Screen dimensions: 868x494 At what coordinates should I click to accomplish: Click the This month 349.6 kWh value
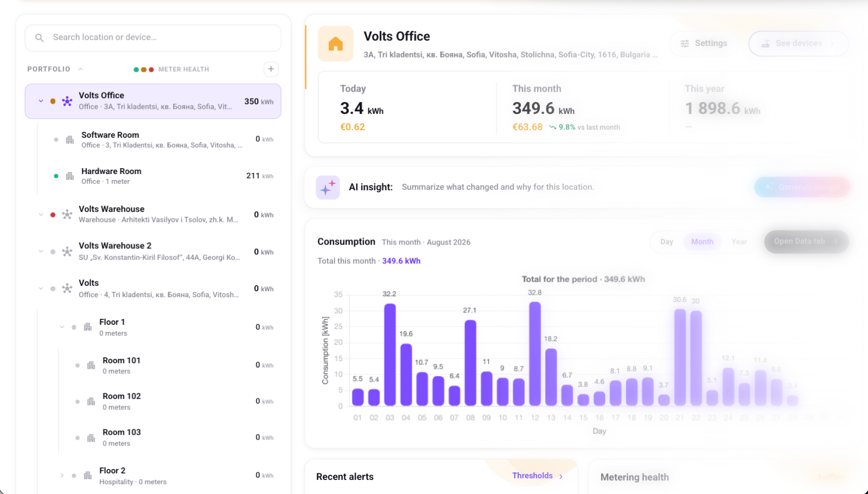(x=544, y=109)
